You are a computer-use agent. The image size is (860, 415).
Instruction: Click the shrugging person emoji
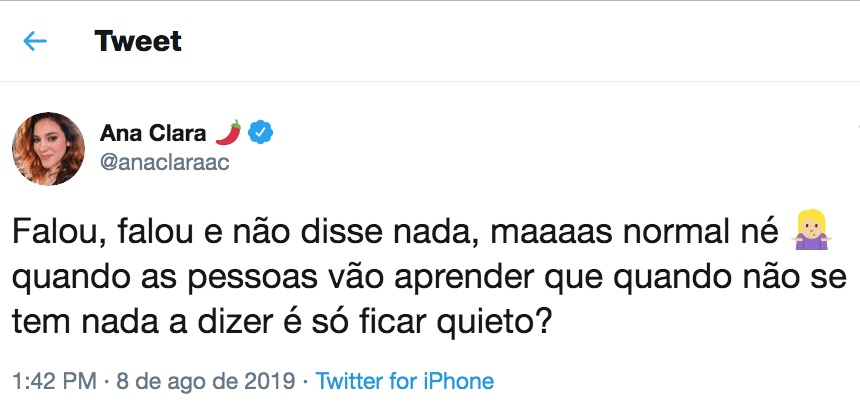tap(807, 237)
